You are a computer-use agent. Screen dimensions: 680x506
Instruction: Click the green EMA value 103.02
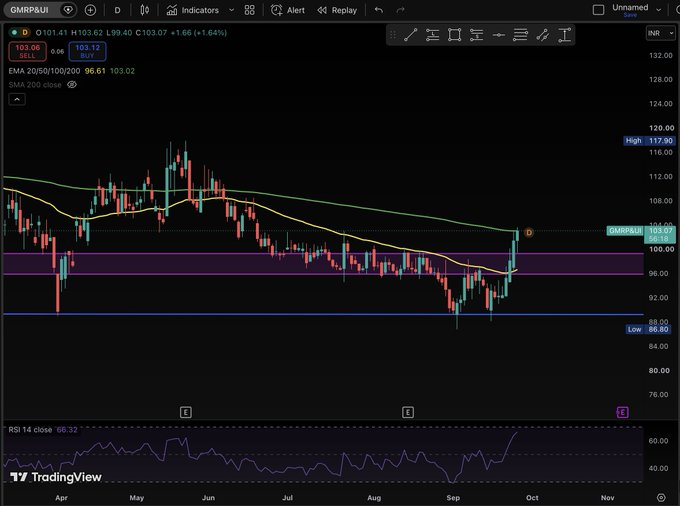[122, 71]
